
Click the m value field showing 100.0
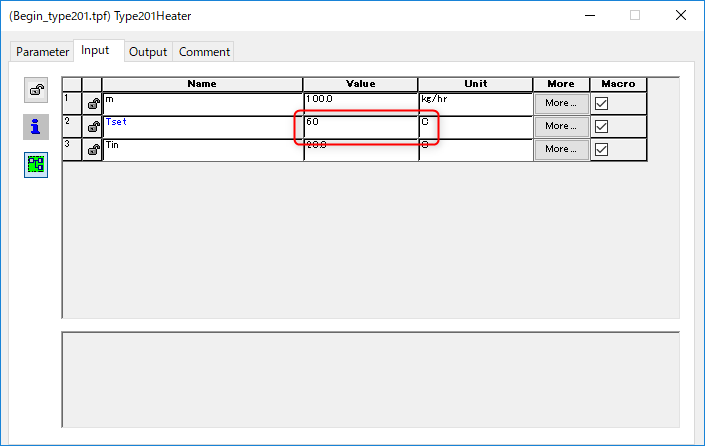click(x=360, y=104)
